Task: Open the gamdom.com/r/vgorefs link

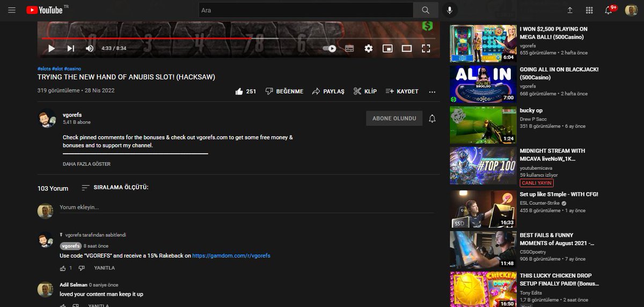Action: tap(231, 256)
